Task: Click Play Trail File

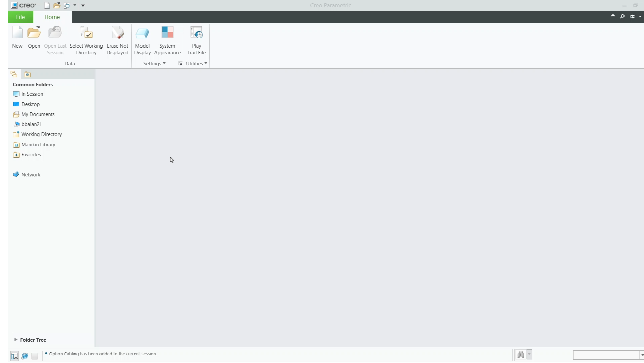Action: pyautogui.click(x=196, y=40)
